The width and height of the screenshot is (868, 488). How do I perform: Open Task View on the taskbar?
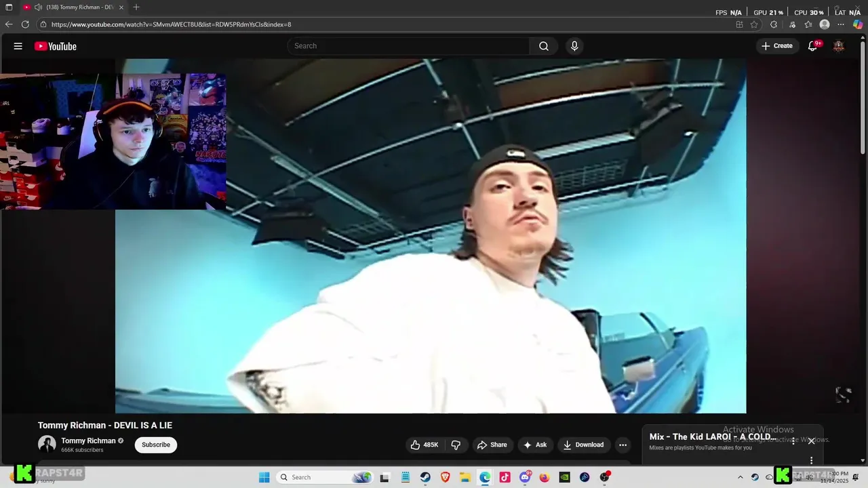384,477
